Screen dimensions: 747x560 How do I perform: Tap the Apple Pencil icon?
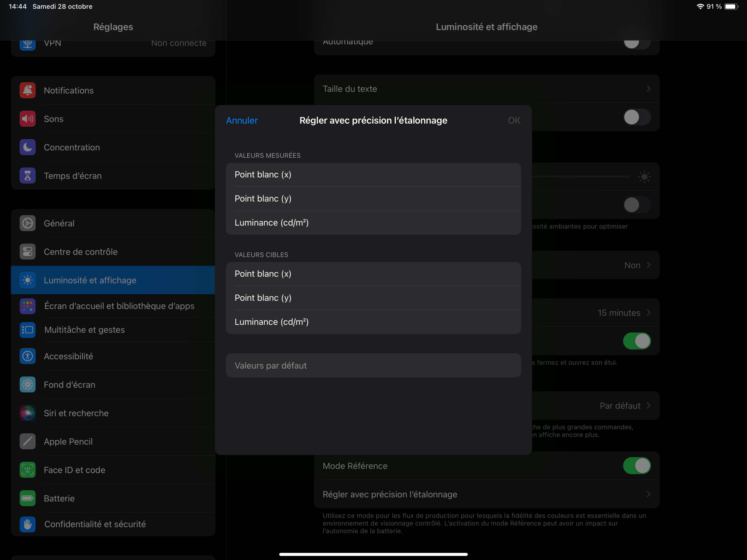coord(27,441)
